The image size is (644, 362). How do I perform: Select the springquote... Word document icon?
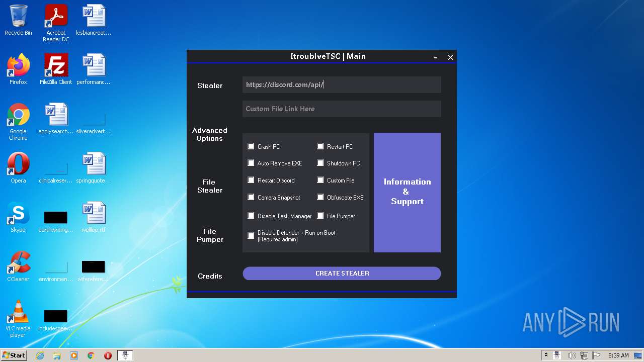pyautogui.click(x=94, y=168)
